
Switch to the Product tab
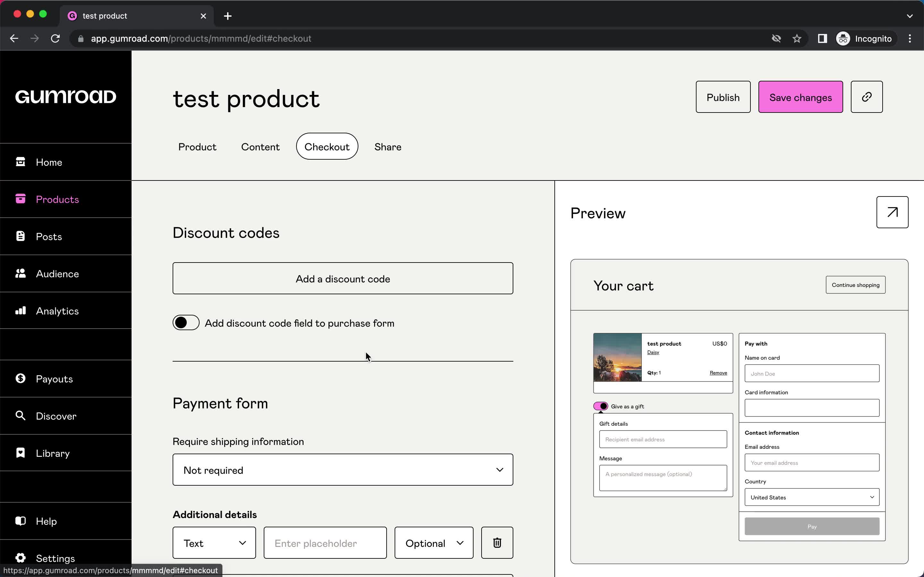(198, 147)
